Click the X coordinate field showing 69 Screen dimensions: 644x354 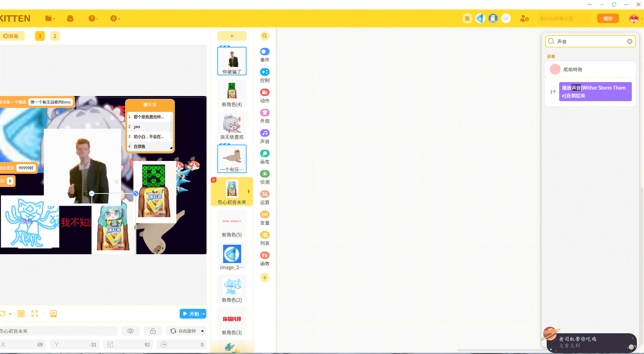23,344
